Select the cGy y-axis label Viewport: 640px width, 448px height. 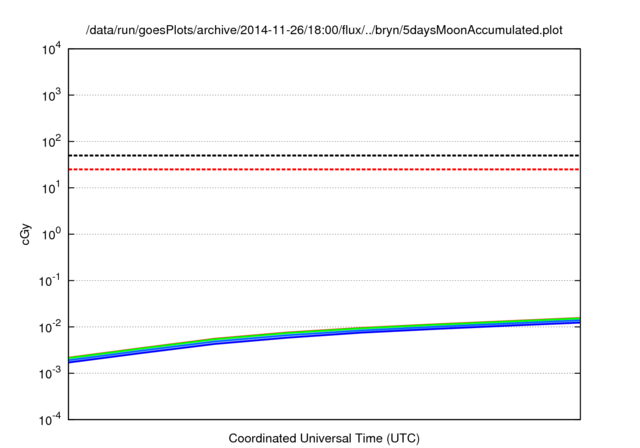[25, 234]
